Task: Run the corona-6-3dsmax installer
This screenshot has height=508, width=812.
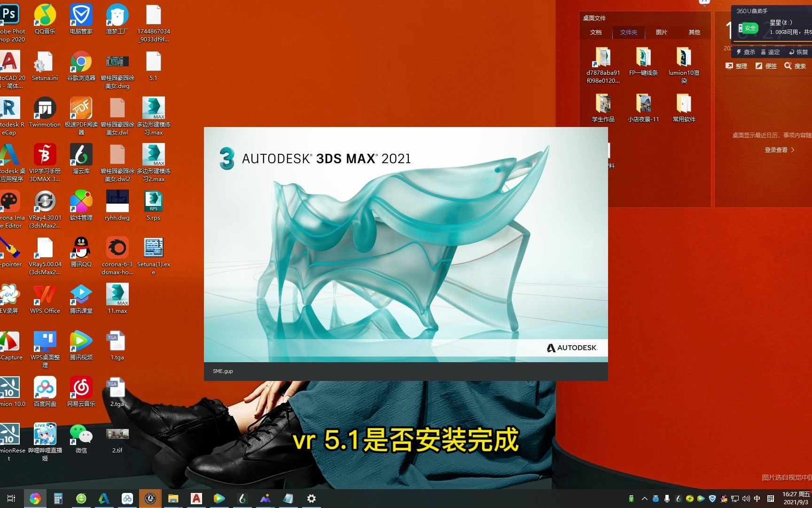Action: pyautogui.click(x=117, y=248)
